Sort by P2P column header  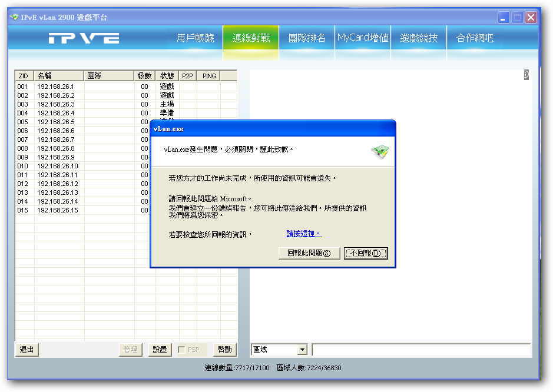pyautogui.click(x=187, y=76)
